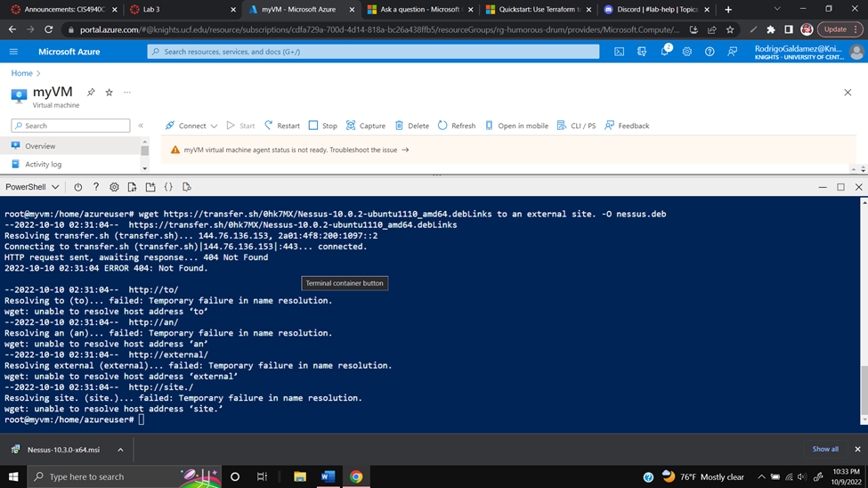Click the Azure search resources field
This screenshot has height=488, width=868.
373,52
